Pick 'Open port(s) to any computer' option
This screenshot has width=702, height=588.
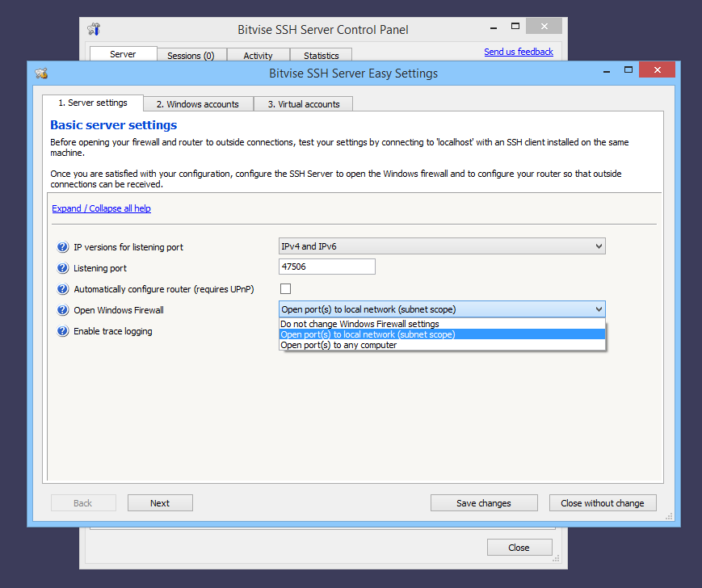point(442,345)
